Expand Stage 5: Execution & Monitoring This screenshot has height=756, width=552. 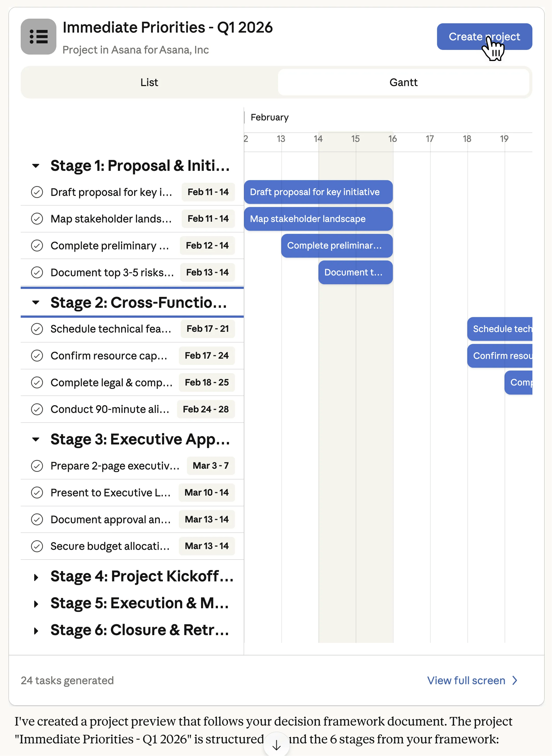(x=36, y=603)
